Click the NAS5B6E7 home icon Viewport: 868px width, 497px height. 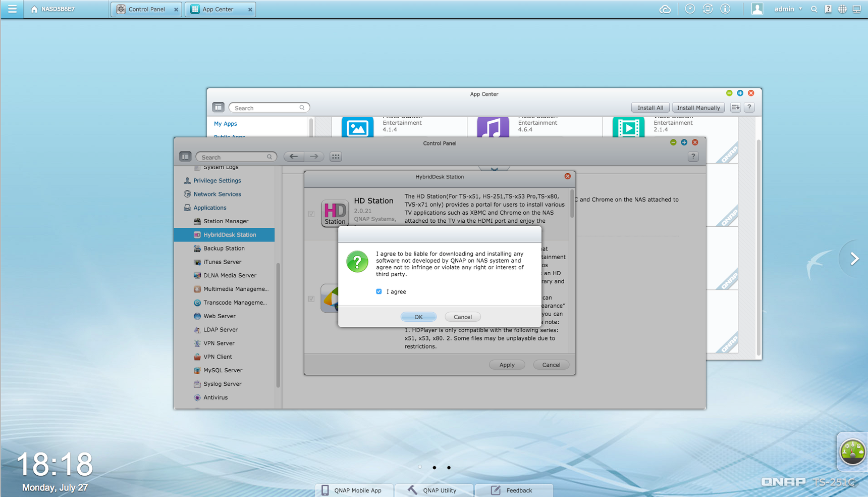(34, 9)
